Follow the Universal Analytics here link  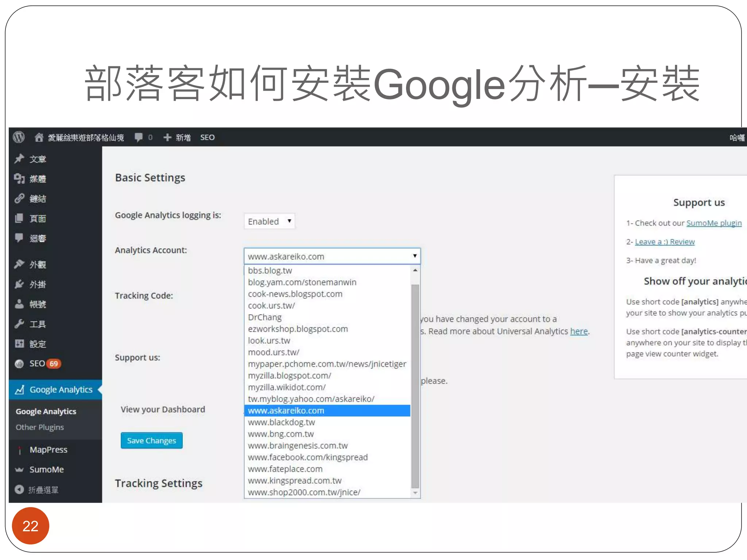(579, 331)
